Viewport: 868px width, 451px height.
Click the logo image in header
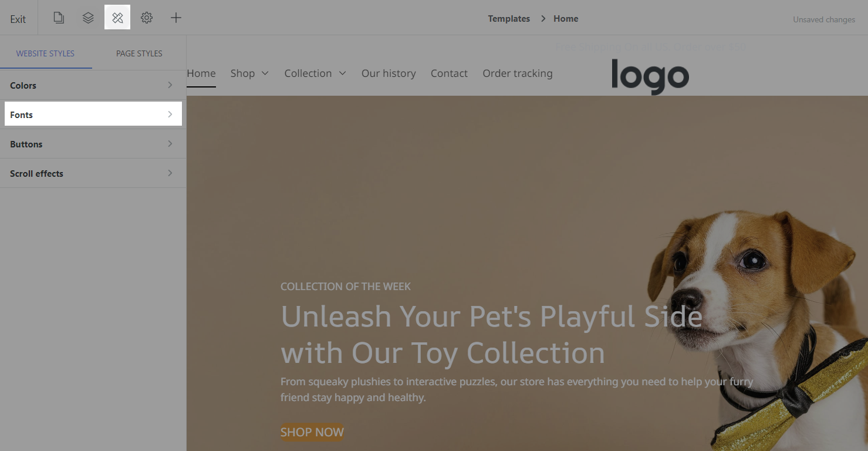[x=650, y=76]
